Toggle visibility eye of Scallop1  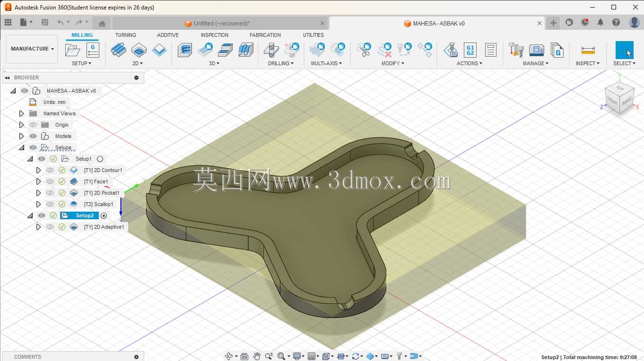(x=50, y=204)
